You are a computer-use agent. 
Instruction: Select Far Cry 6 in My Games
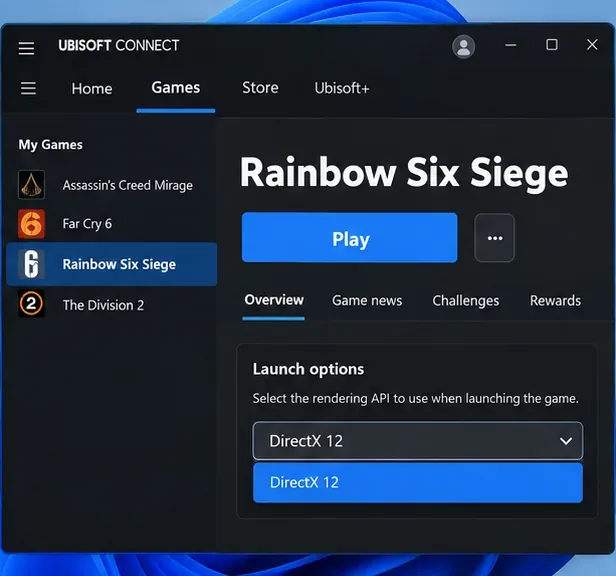(112, 224)
